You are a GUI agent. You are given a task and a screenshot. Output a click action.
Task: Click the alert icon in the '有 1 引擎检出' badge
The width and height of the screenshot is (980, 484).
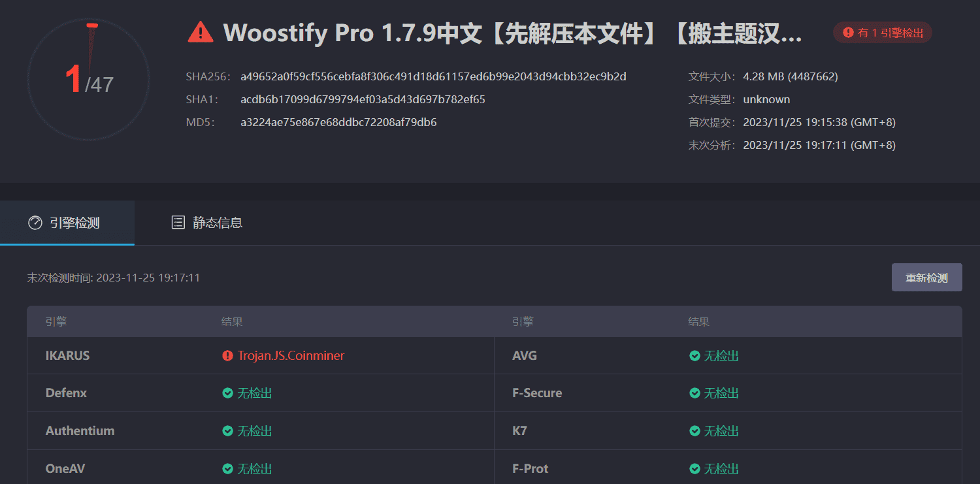(848, 32)
